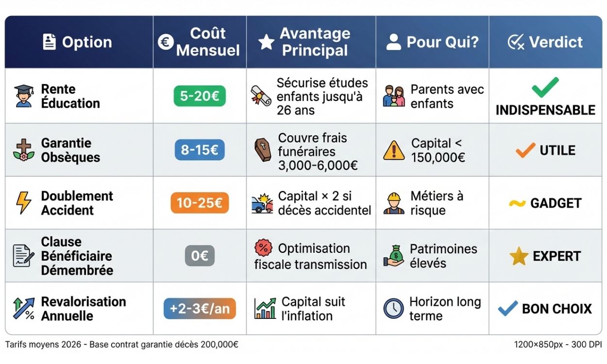Viewport: 607px width, 364px height.
Task: Click the orange checkmark beside UTILE
Action: pos(525,150)
